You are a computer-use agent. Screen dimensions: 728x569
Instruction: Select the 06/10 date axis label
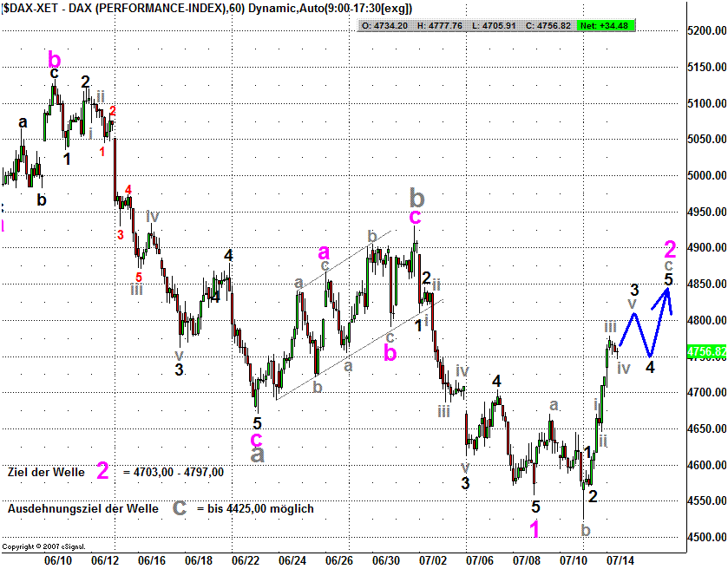click(x=58, y=560)
